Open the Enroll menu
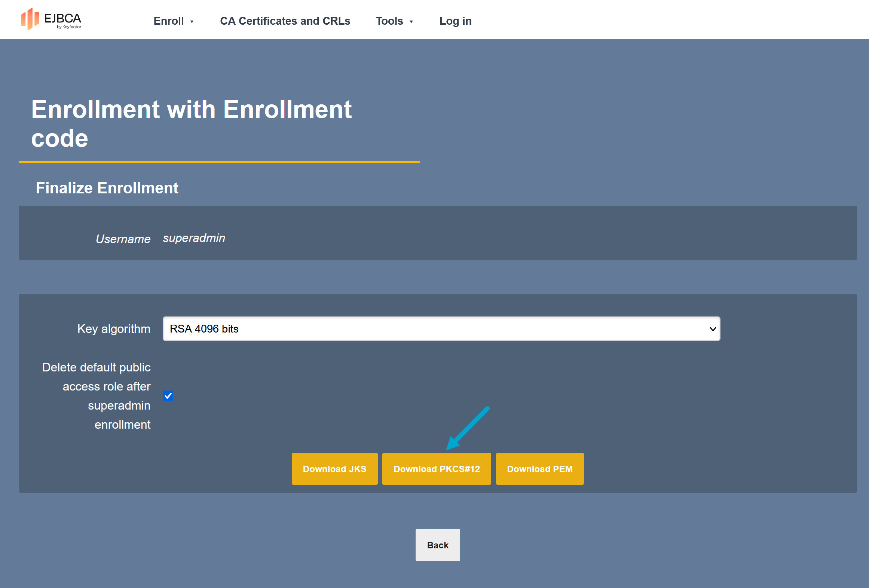 click(169, 21)
